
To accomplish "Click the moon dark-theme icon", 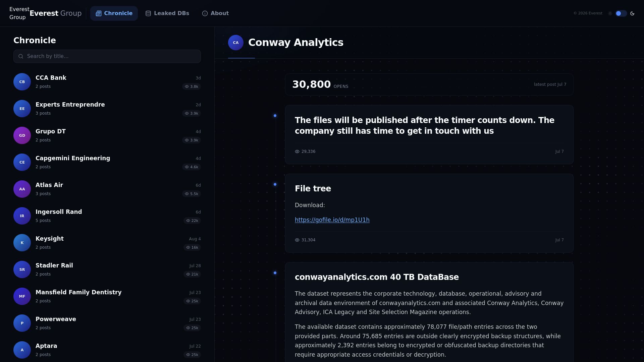I will pyautogui.click(x=632, y=13).
